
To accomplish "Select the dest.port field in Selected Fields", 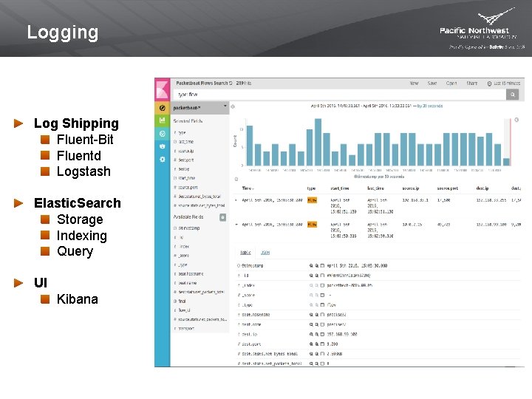I will 186,160.
